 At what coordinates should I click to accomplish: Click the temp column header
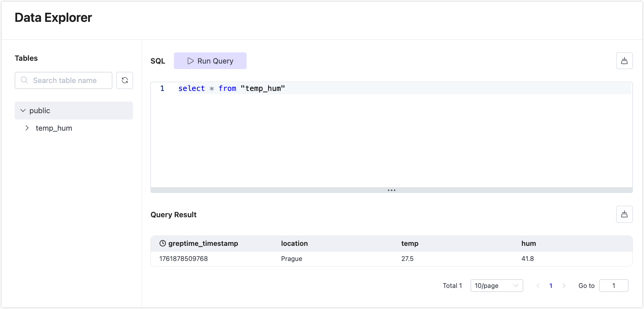point(410,243)
